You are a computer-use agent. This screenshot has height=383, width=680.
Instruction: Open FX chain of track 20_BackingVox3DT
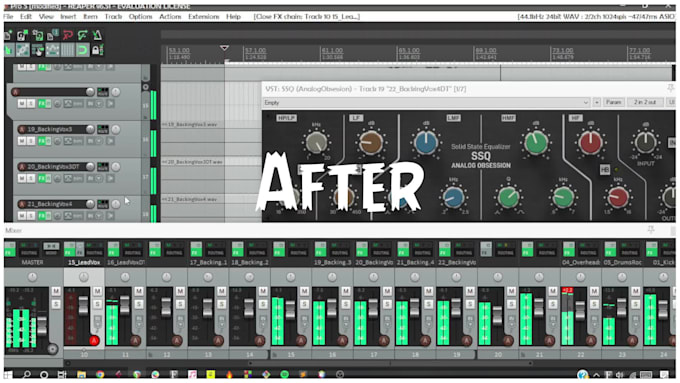coord(42,178)
